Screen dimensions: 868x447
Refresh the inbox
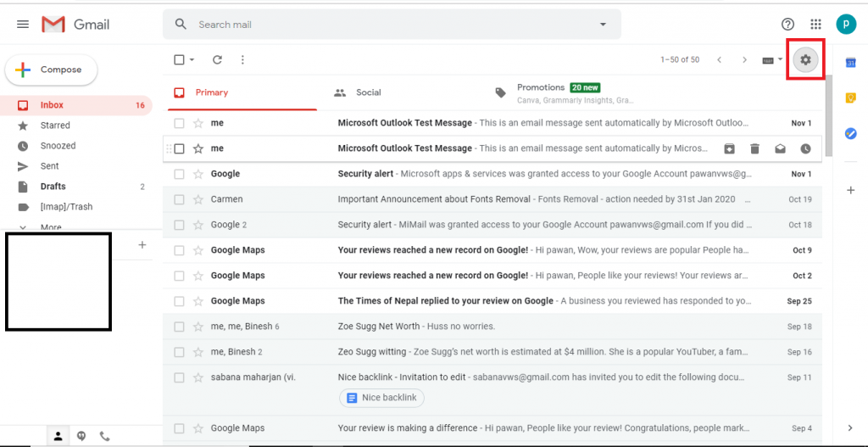tap(218, 60)
